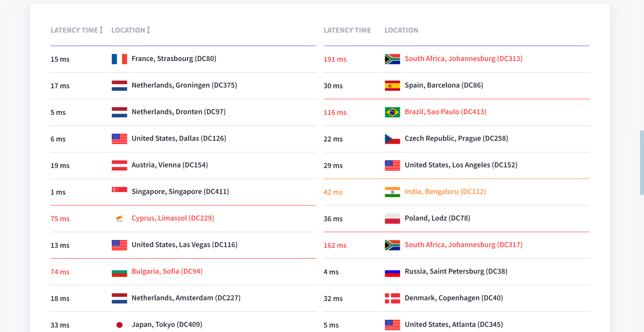Screen dimensions: 644x332
Task: Click the LATENCY TIME column header
Action: point(74,30)
